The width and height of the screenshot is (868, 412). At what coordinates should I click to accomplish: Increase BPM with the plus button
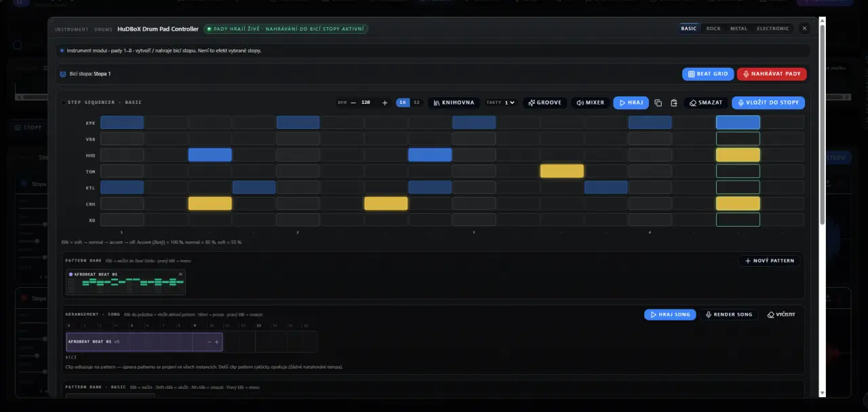tap(384, 102)
